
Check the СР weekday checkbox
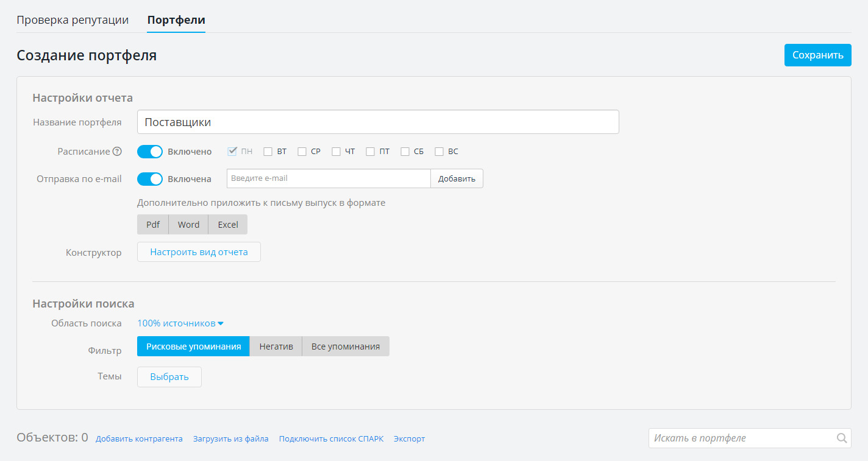click(302, 152)
